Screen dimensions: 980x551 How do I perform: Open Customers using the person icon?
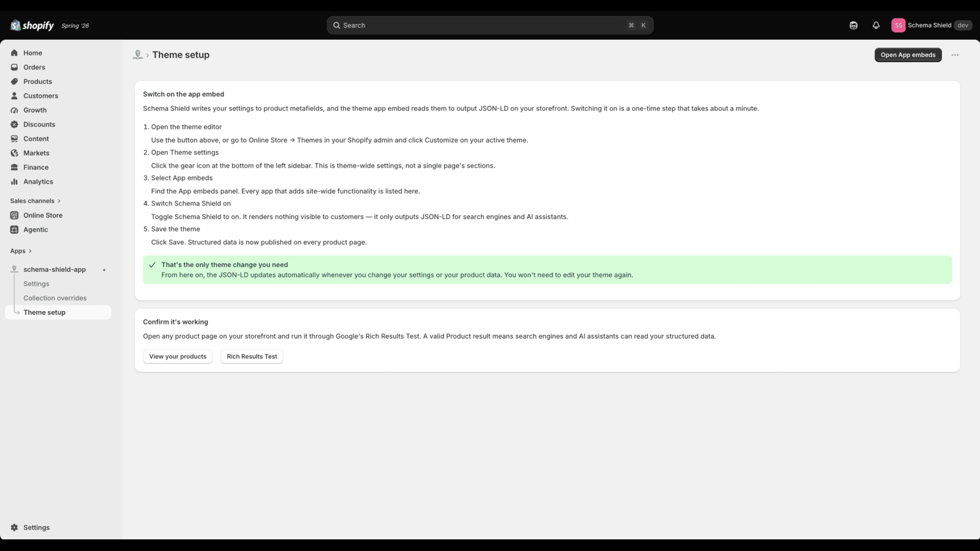pos(14,96)
